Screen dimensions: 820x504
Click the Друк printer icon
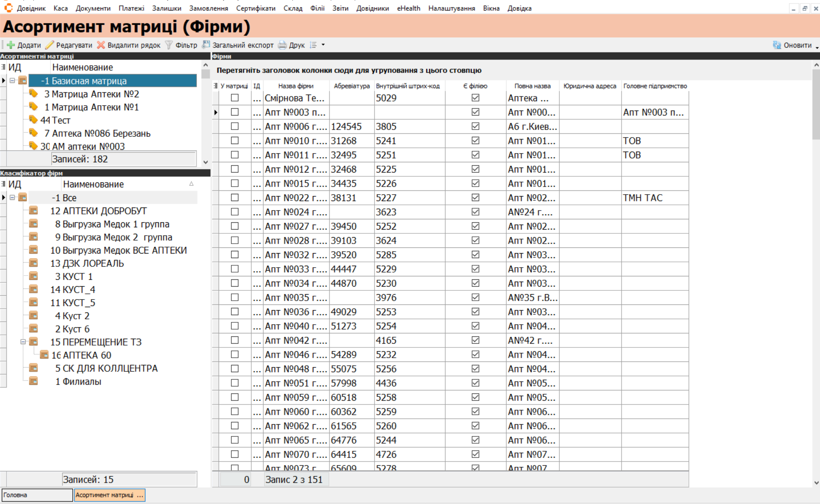[x=282, y=45]
